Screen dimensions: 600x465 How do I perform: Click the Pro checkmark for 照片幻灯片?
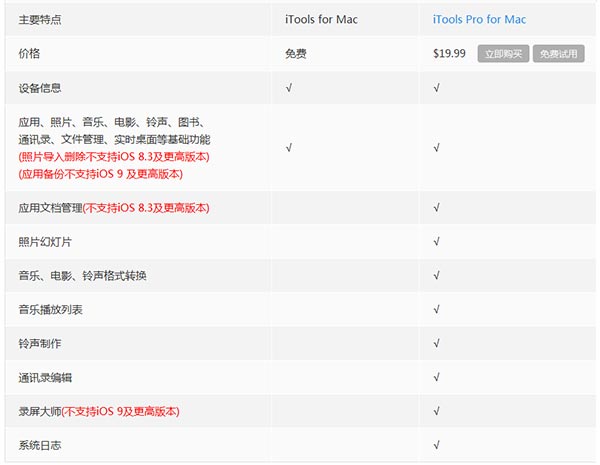436,241
